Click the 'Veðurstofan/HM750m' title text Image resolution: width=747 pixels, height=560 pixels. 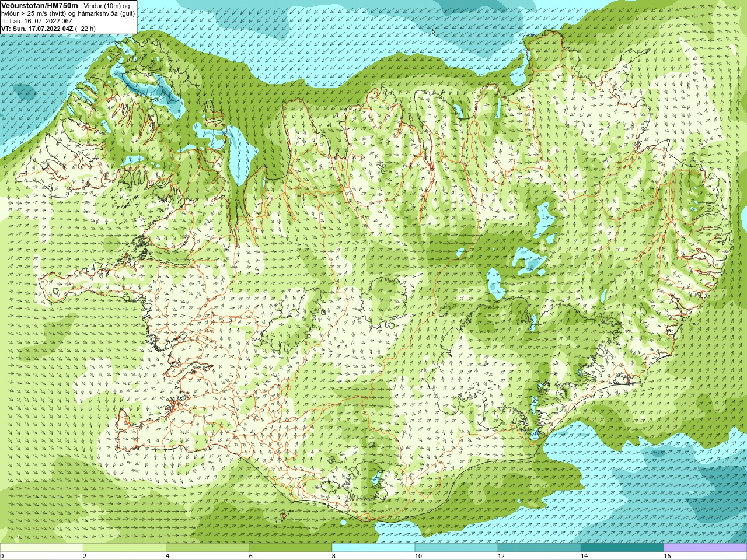[39, 6]
